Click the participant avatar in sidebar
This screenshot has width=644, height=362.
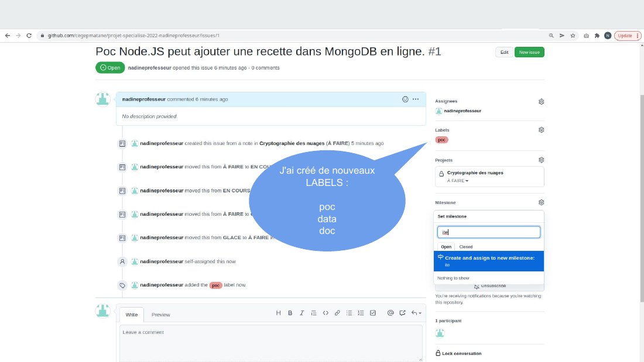(440, 333)
